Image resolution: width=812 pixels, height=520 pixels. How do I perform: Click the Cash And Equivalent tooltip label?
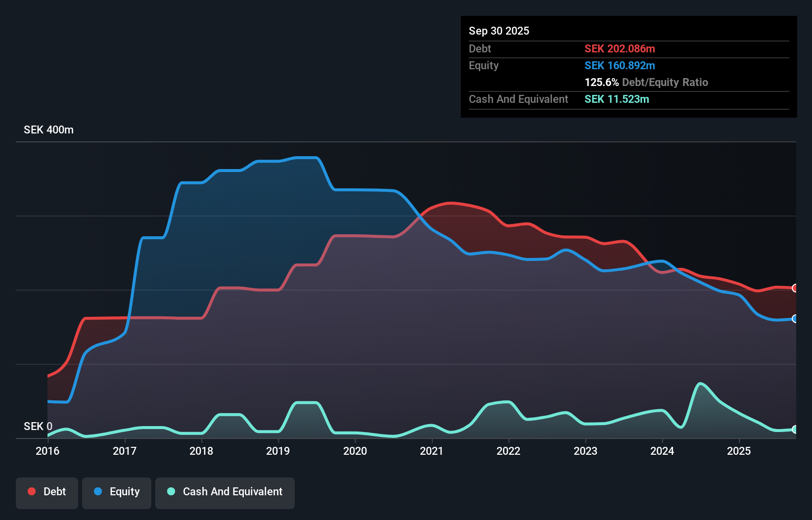[x=518, y=99]
